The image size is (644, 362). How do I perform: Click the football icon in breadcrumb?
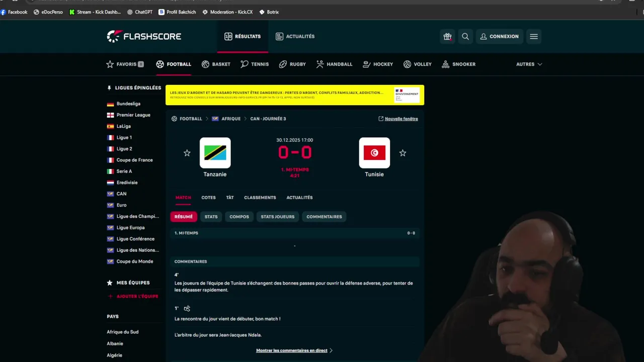[174, 119]
